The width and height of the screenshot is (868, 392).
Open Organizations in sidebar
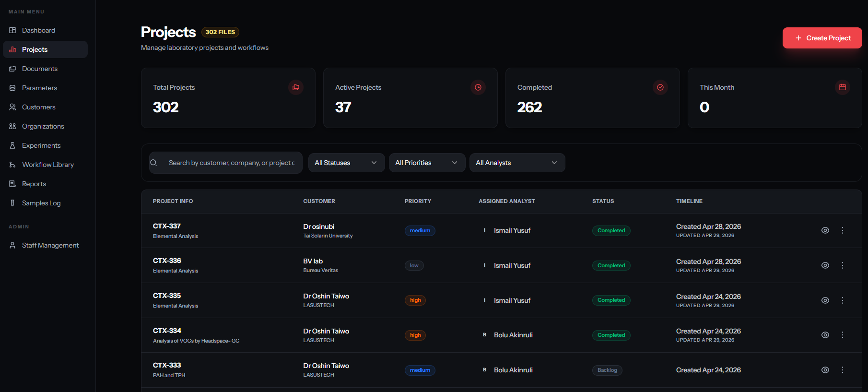tap(45, 126)
